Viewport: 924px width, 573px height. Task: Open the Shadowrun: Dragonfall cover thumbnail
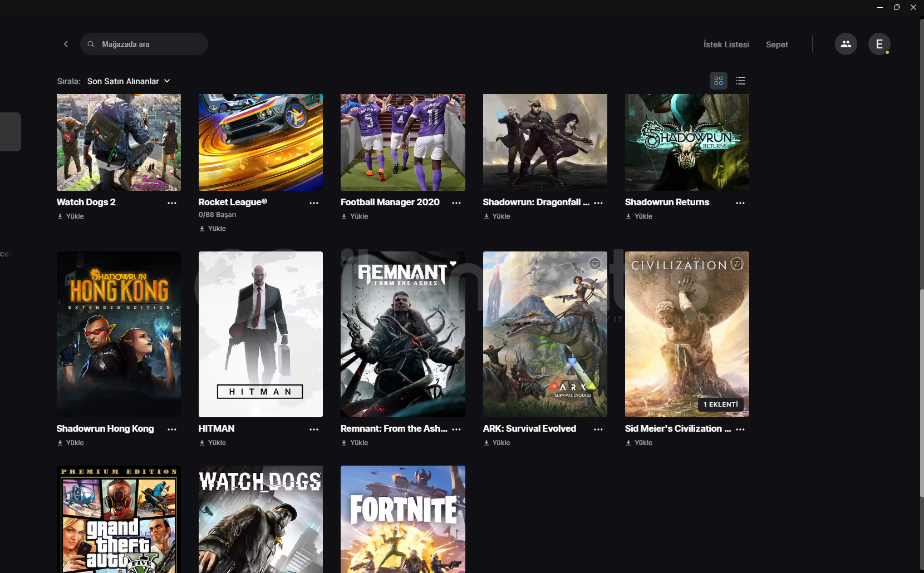click(x=545, y=142)
